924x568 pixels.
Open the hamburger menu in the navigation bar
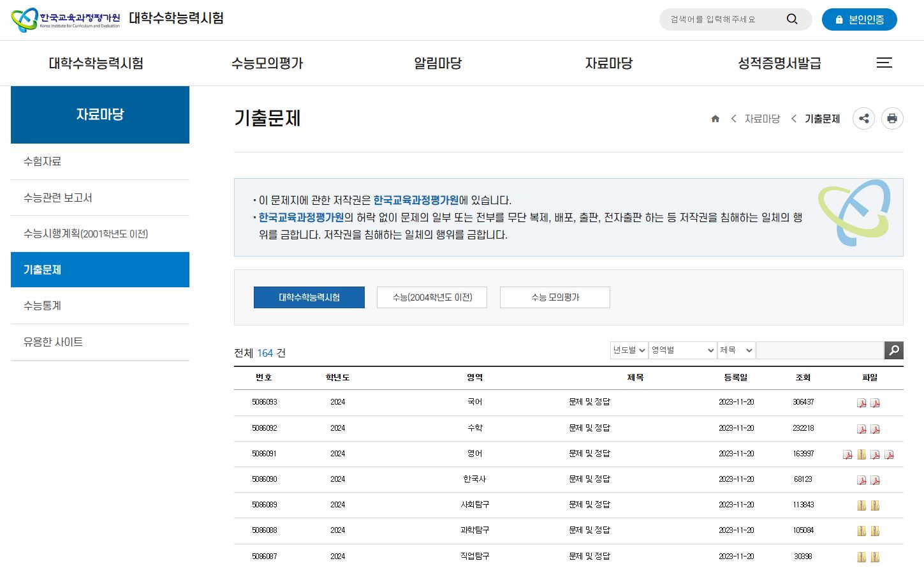point(884,63)
